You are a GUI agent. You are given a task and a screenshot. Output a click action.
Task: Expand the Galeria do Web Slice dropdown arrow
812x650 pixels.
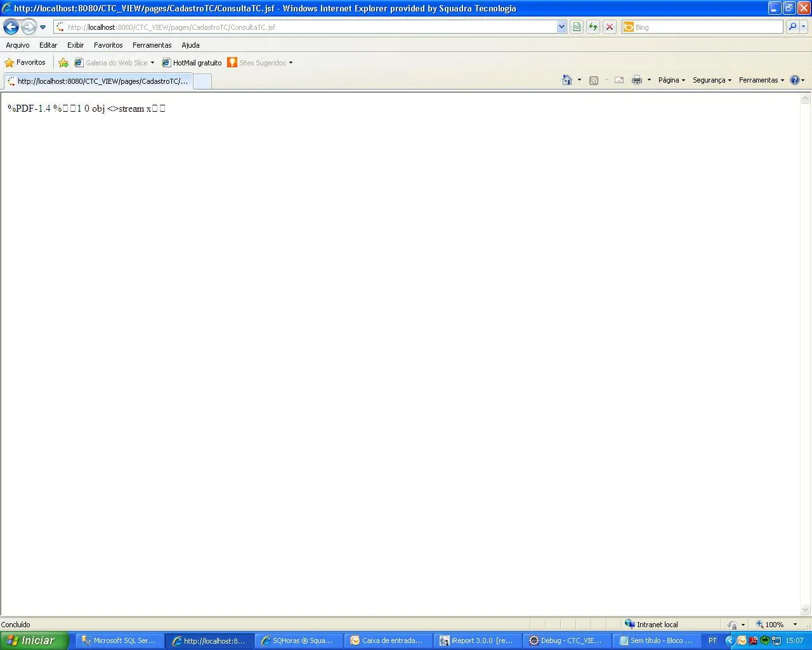click(x=152, y=63)
